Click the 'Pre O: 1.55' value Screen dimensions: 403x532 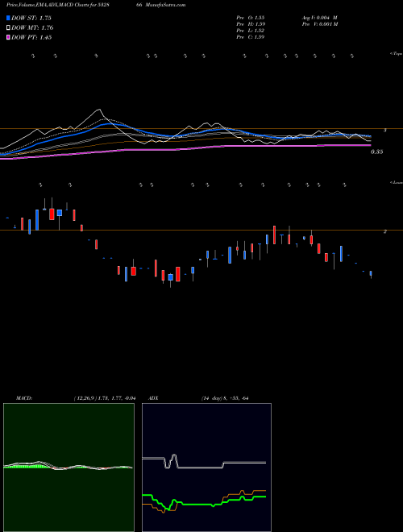[x=251, y=17]
